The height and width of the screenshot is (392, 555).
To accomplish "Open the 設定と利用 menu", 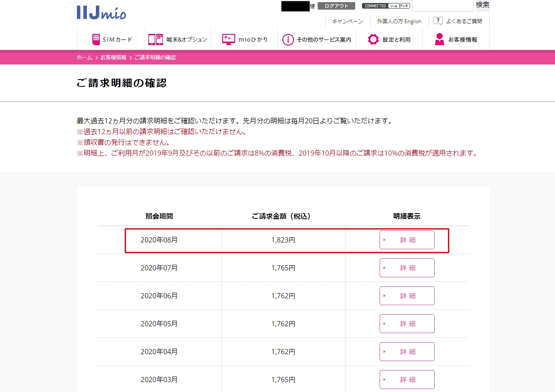I will pyautogui.click(x=389, y=40).
